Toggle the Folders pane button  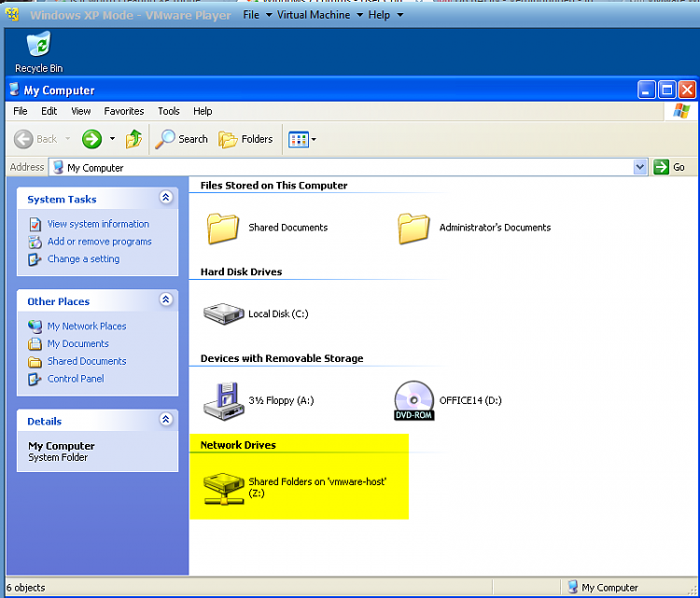[x=245, y=139]
